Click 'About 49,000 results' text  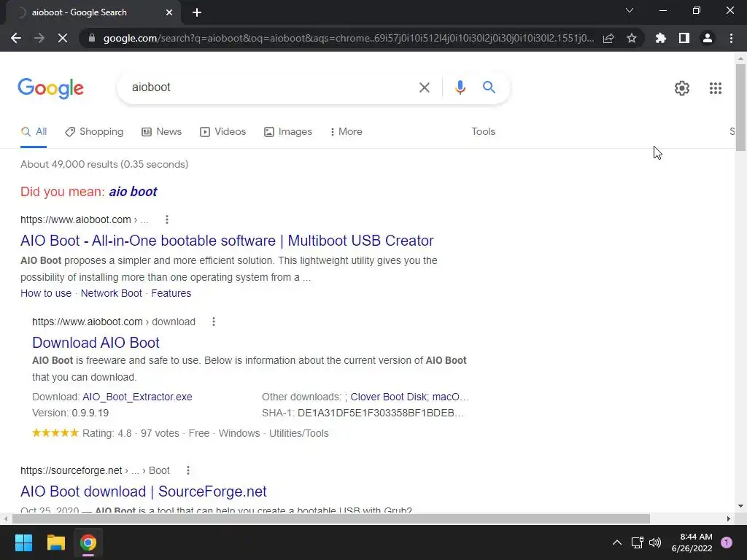coord(69,164)
